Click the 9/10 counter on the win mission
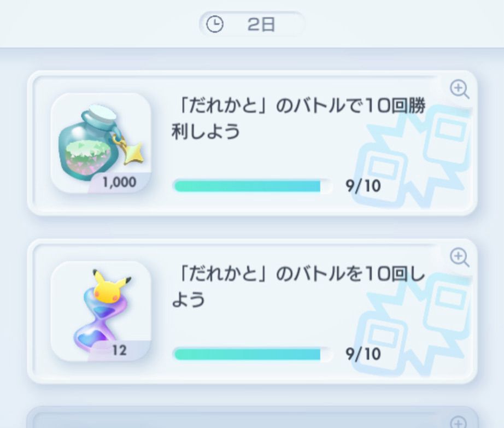Screen dimensions: 504x428 coord(363,186)
